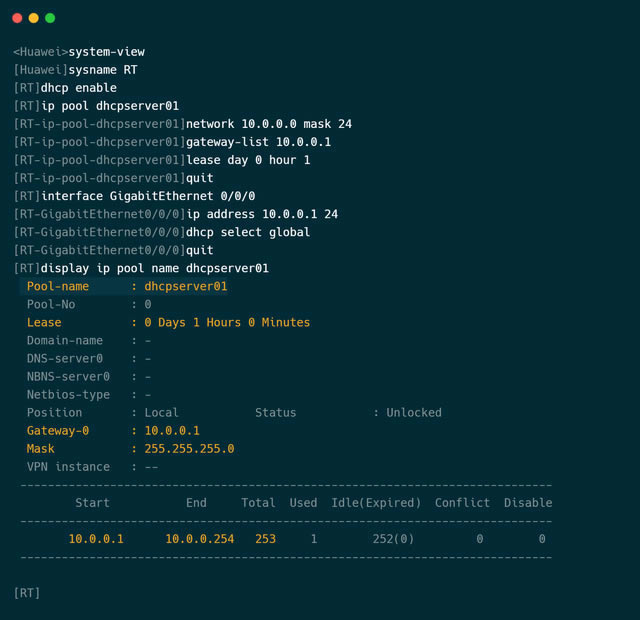This screenshot has height=620, width=640.
Task: Select the sysname RT command
Action: (x=103, y=70)
